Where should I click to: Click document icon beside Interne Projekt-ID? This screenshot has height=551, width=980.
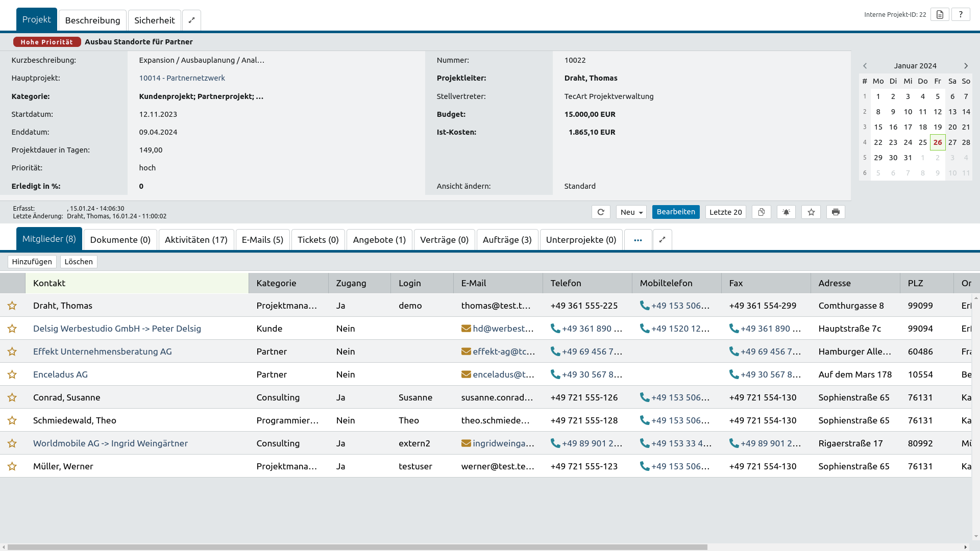[x=940, y=14]
